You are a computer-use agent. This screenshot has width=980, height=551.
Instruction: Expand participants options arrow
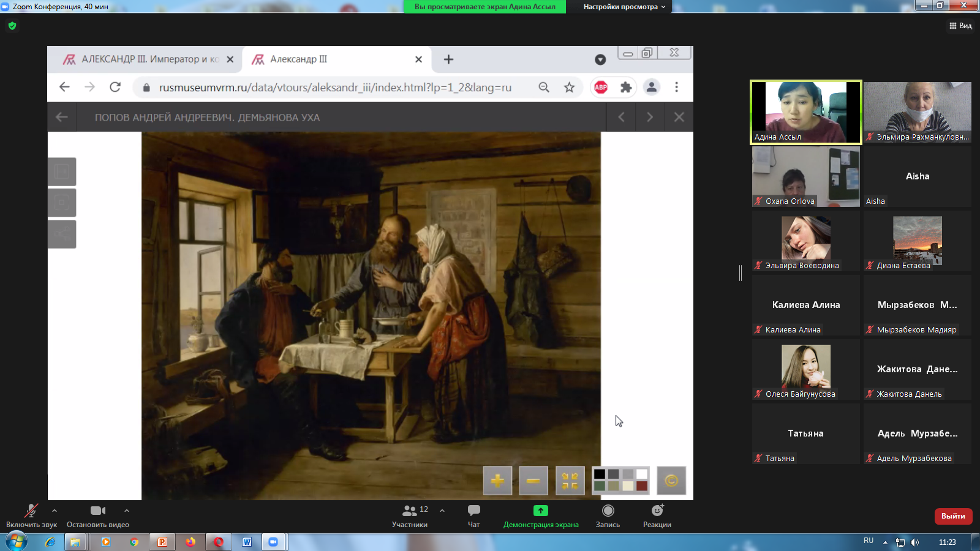[442, 511]
